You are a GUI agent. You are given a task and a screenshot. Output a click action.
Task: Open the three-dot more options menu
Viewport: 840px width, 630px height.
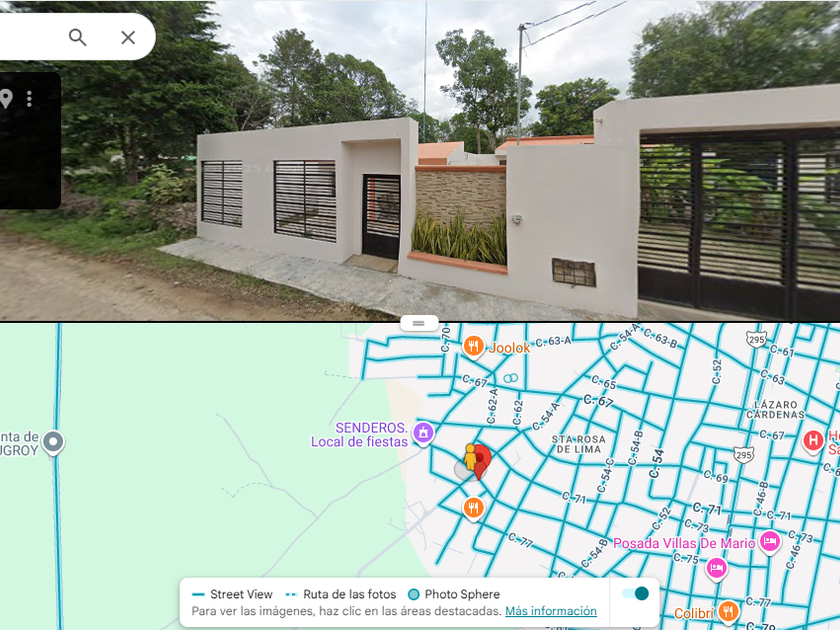click(29, 99)
